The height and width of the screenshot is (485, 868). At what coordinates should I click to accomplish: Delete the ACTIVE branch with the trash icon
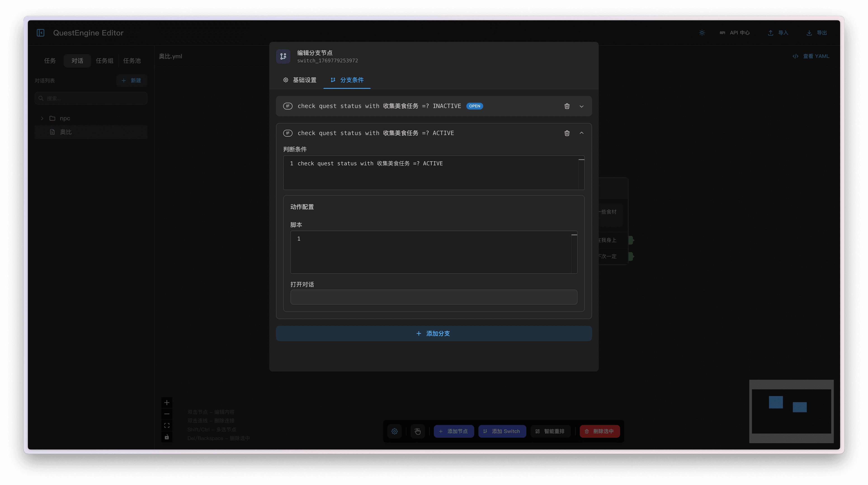tap(567, 133)
